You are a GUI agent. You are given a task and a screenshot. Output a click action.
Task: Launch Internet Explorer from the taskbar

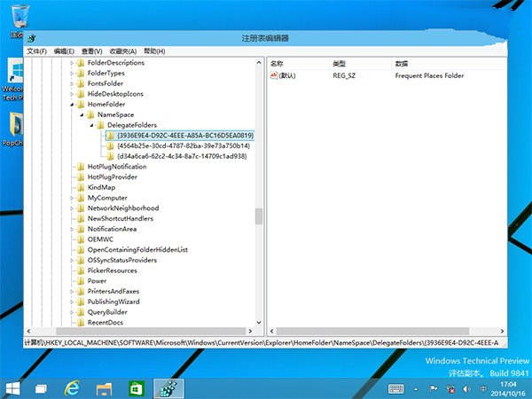pyautogui.click(x=73, y=388)
